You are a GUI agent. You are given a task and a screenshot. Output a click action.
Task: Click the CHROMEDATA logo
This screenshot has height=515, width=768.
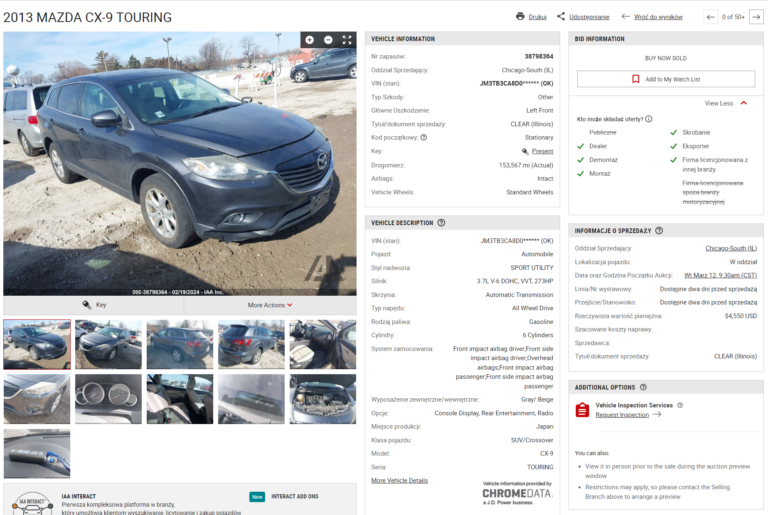tap(517, 493)
